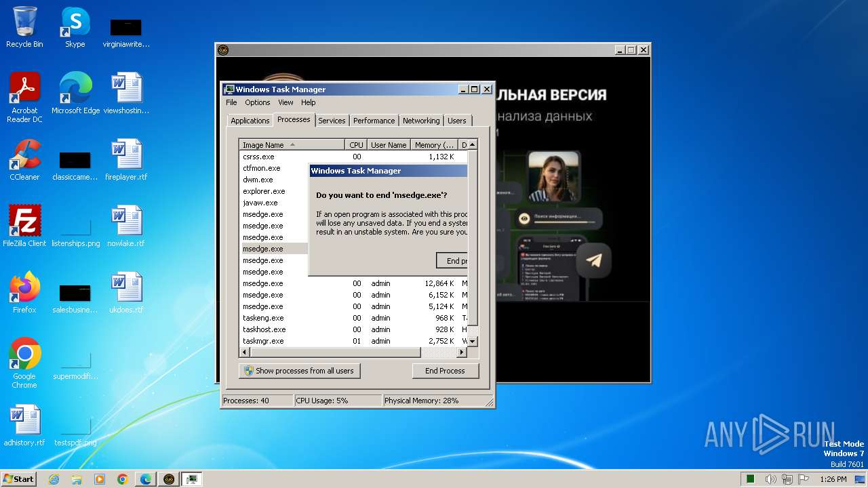Viewport: 868px width, 488px height.
Task: Switch to the Applications tab
Action: (250, 121)
